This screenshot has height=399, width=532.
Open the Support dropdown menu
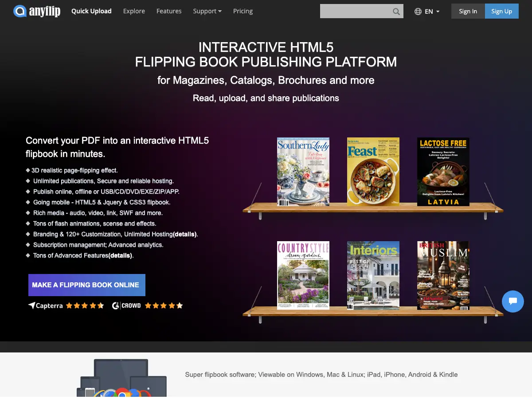[x=207, y=11]
